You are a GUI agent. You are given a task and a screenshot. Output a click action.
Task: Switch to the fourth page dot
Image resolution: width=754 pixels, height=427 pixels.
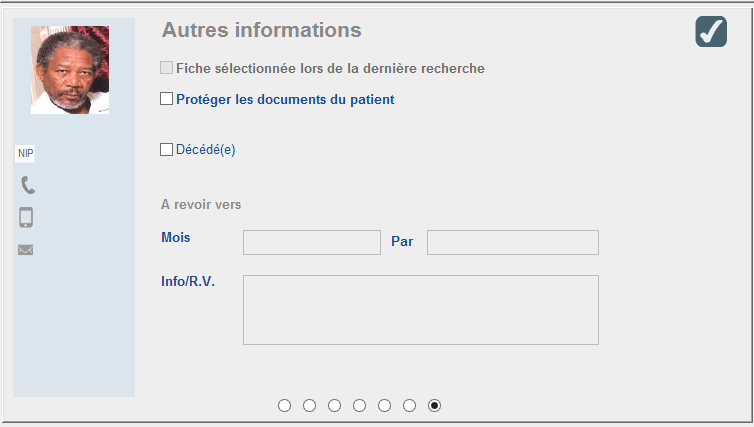click(360, 405)
